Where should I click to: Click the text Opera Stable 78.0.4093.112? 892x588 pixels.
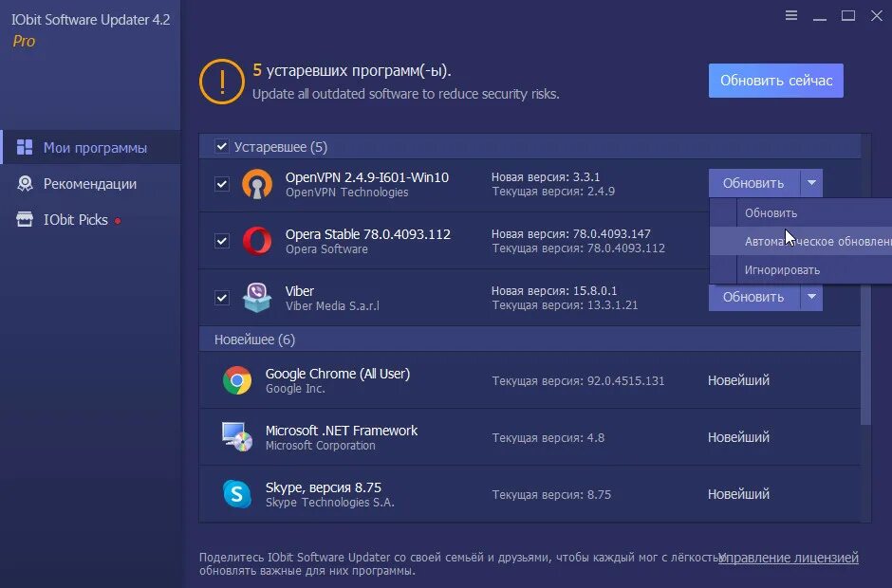[x=368, y=233]
